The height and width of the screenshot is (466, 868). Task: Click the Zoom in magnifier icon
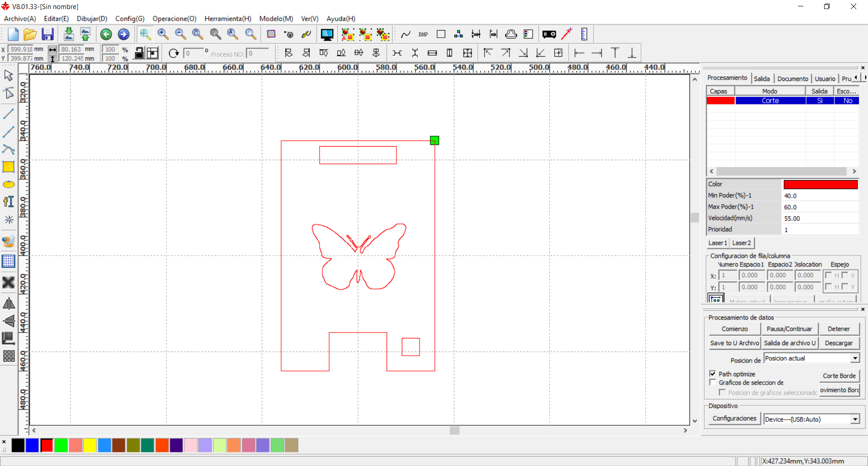coord(163,34)
